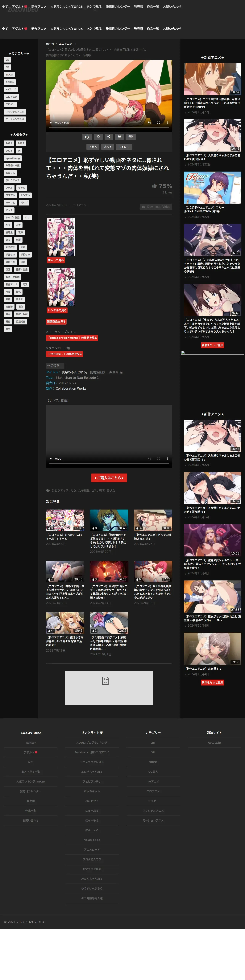Click the レンタルで見る button
Screen dimensions: 245x980
click(x=57, y=311)
